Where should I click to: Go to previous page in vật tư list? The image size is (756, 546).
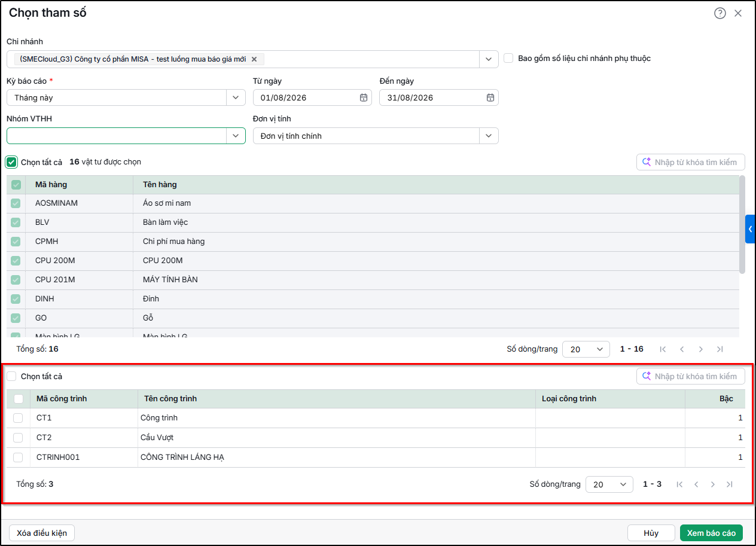click(x=682, y=349)
